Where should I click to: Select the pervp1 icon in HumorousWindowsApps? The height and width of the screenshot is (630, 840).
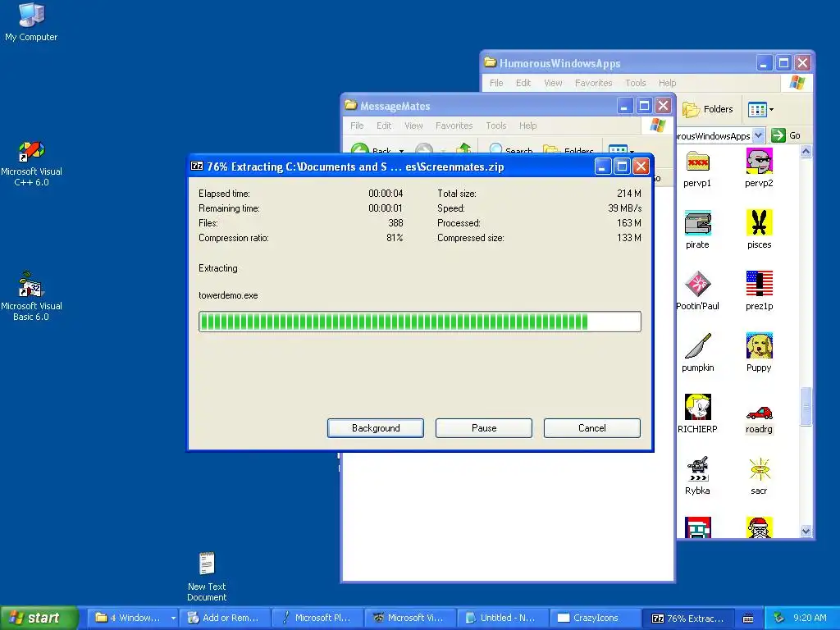pos(697,169)
